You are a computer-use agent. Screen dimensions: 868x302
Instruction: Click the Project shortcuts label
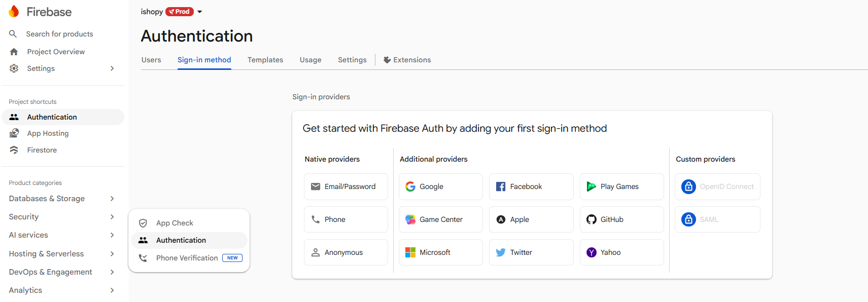[32, 102]
